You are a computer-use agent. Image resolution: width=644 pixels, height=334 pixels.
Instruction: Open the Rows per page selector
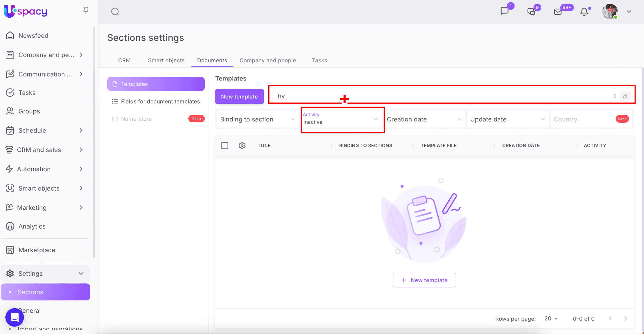pos(551,319)
